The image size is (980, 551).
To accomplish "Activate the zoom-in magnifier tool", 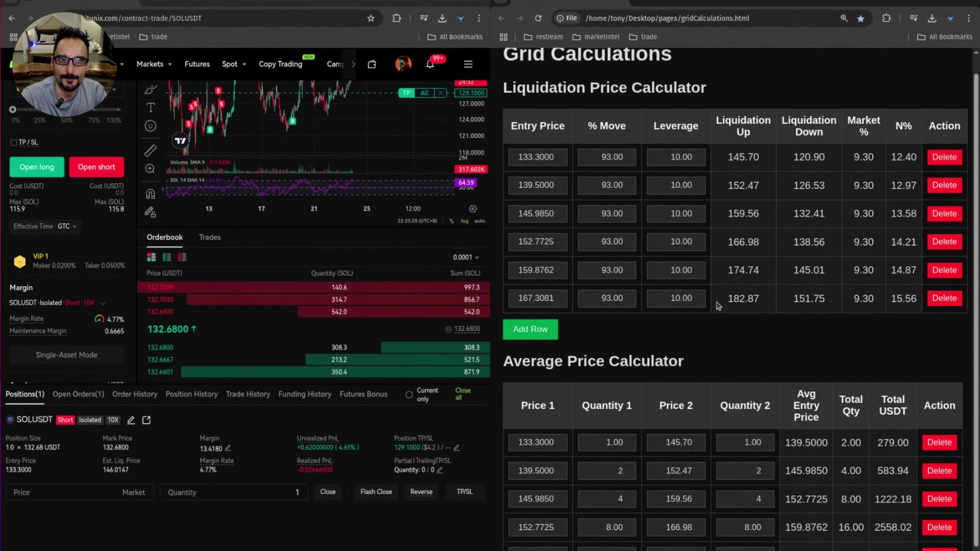I will pos(150,168).
